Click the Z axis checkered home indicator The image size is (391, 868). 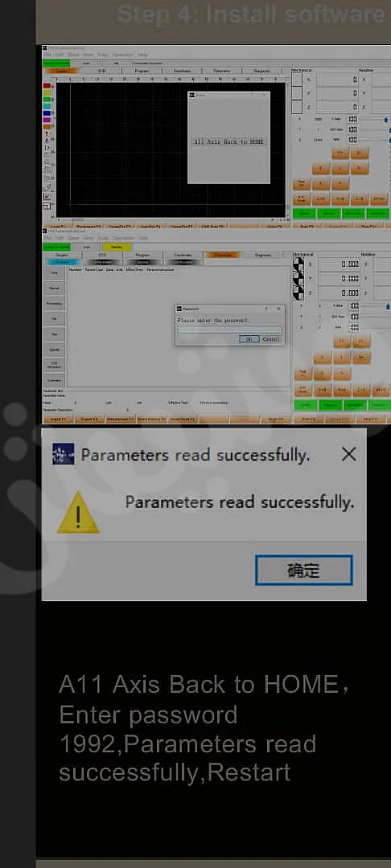tap(298, 293)
